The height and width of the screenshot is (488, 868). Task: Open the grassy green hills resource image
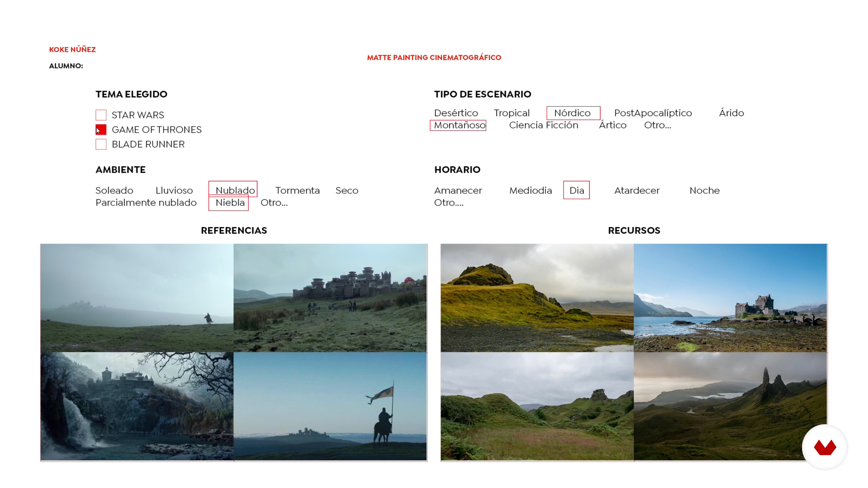537,406
